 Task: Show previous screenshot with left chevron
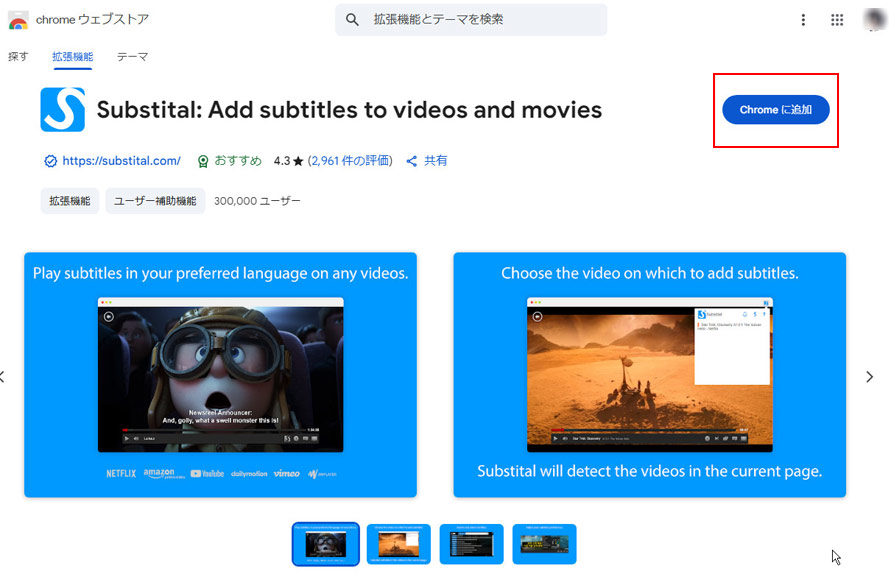coord(4,377)
